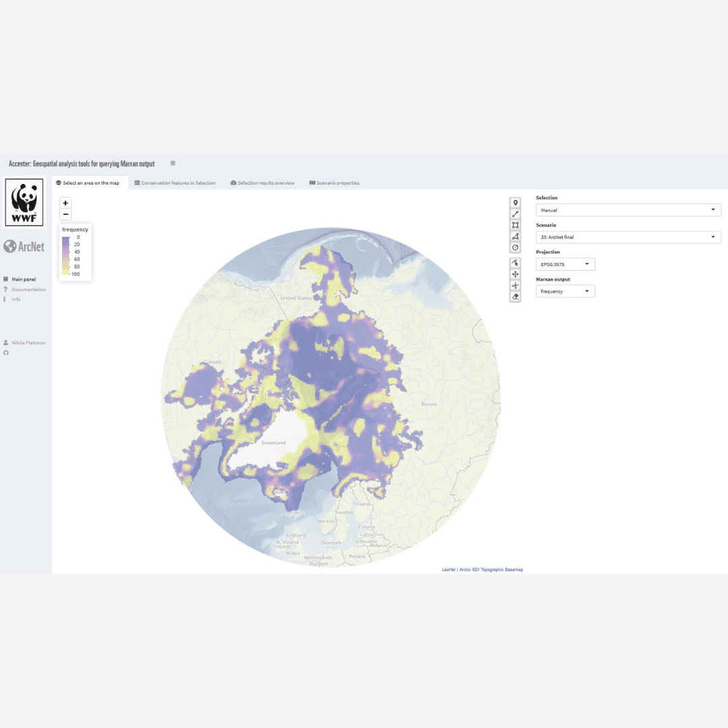This screenshot has width=728, height=728.
Task: Activate the eraser remove layers tool
Action: [x=516, y=297]
